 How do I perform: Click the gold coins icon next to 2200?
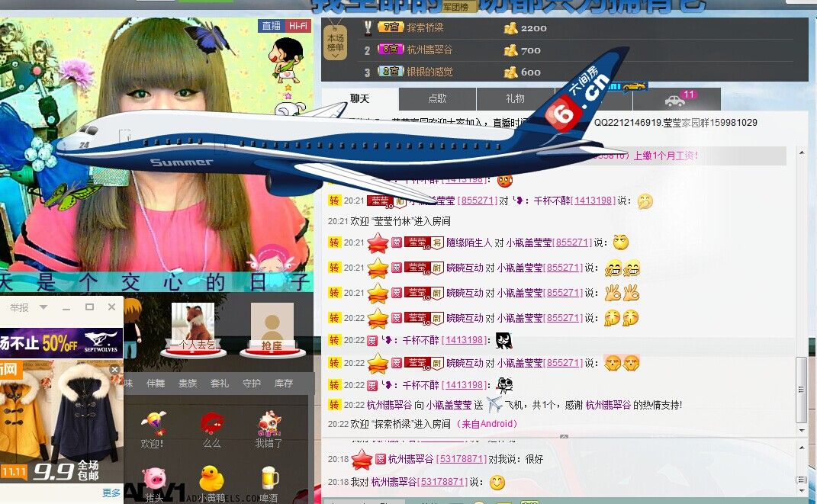pos(510,28)
